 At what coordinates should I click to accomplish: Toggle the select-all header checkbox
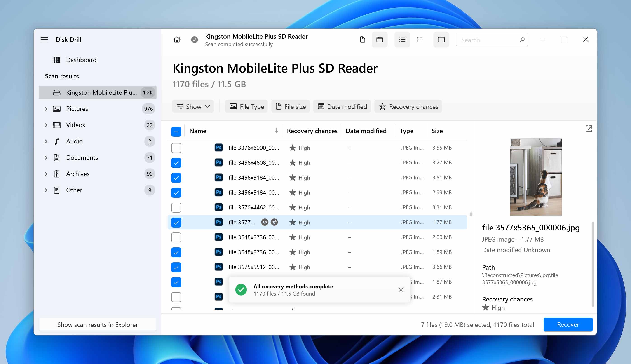click(x=176, y=131)
